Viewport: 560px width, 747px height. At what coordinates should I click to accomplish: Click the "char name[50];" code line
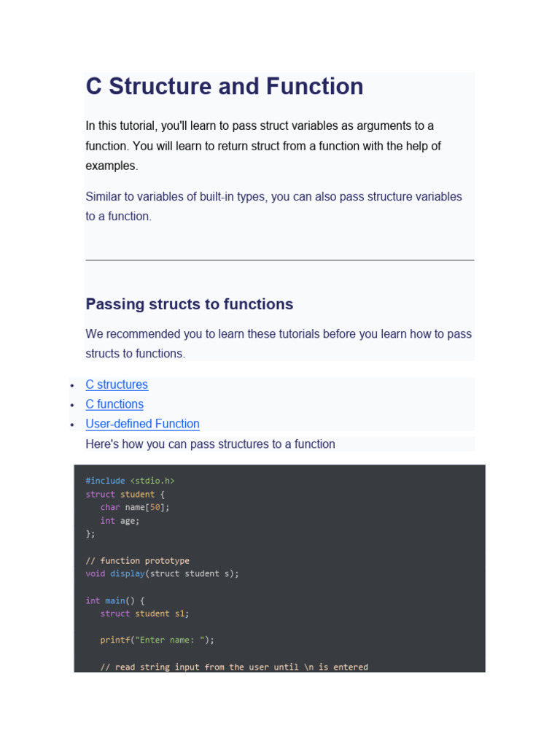pos(139,507)
